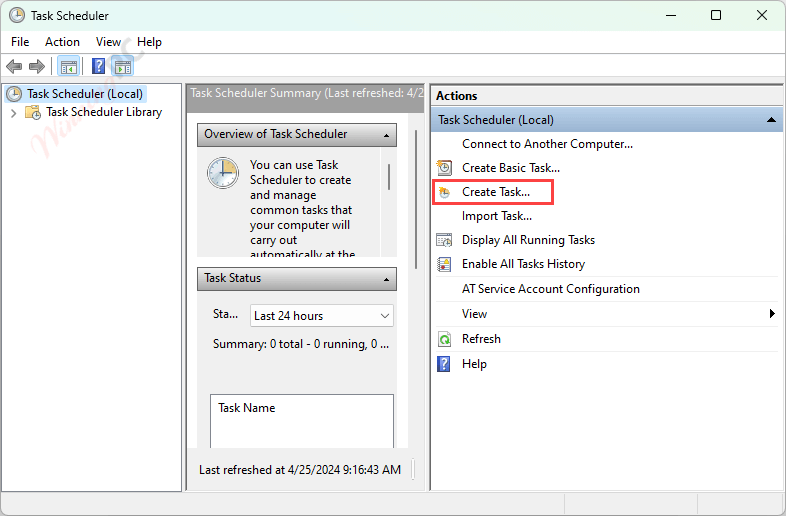Collapse the Task Scheduler (Local) actions group
Screen dimensions: 786x516
tap(771, 120)
